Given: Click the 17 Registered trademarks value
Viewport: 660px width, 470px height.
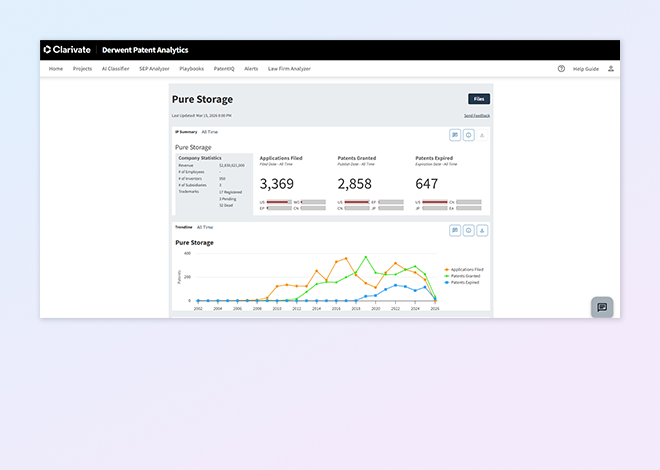Looking at the screenshot, I should [230, 192].
